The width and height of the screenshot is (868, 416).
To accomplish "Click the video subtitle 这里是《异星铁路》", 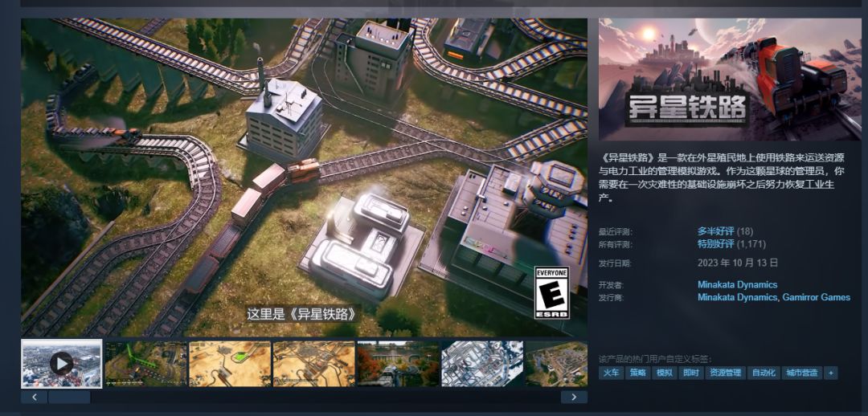I will pyautogui.click(x=301, y=314).
